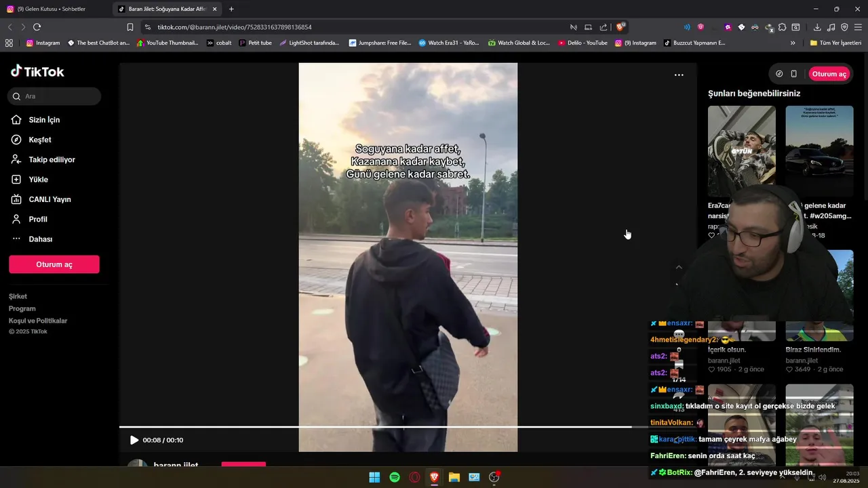Open video three-dots options menu
Image resolution: width=868 pixels, height=488 pixels.
tap(679, 75)
